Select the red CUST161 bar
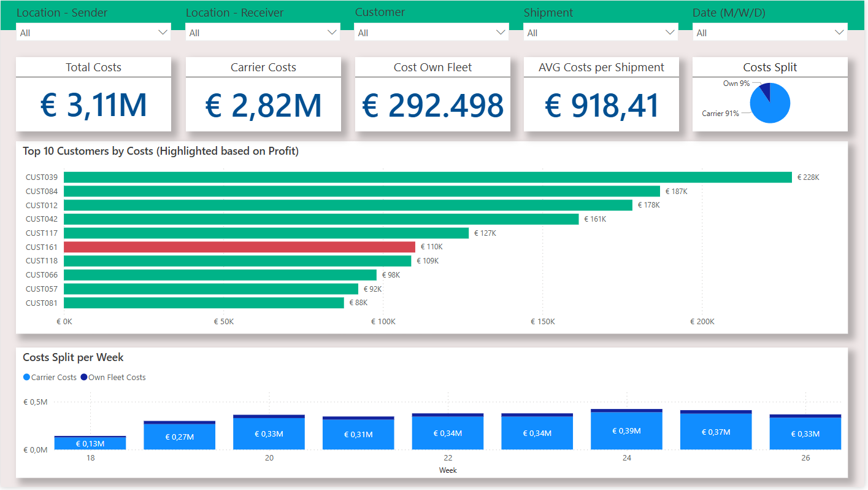The image size is (868, 490). click(239, 247)
